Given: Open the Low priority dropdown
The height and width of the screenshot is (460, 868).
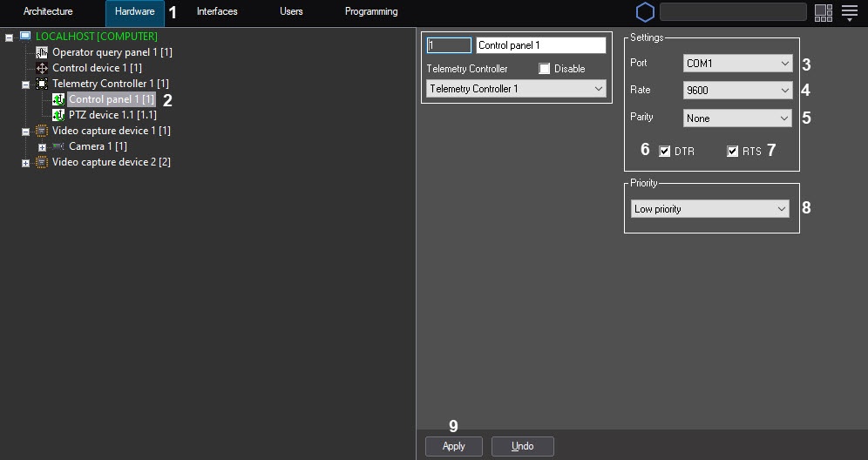Looking at the screenshot, I should (710, 209).
